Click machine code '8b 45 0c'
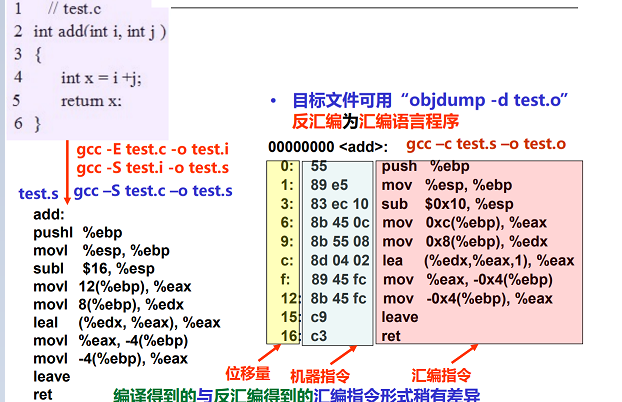The width and height of the screenshot is (622, 402). (x=340, y=223)
